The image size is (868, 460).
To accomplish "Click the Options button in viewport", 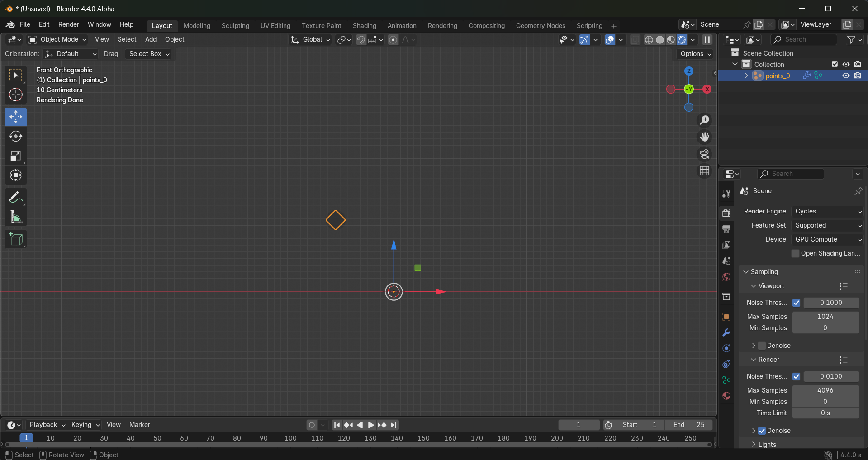I will pyautogui.click(x=695, y=54).
